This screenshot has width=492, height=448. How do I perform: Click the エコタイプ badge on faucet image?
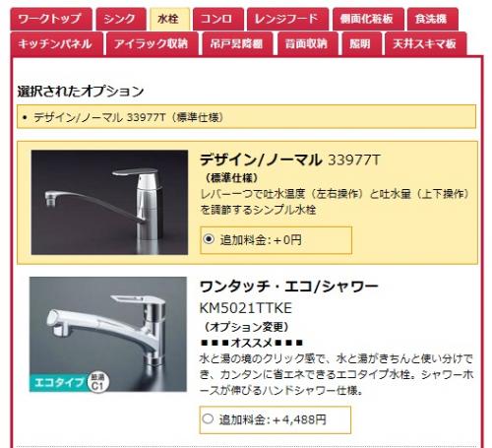(58, 382)
